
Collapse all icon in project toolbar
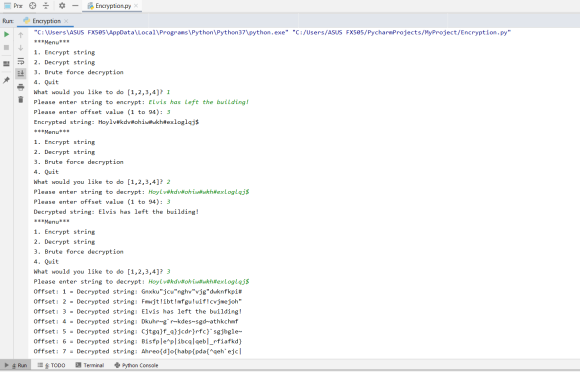pos(46,6)
